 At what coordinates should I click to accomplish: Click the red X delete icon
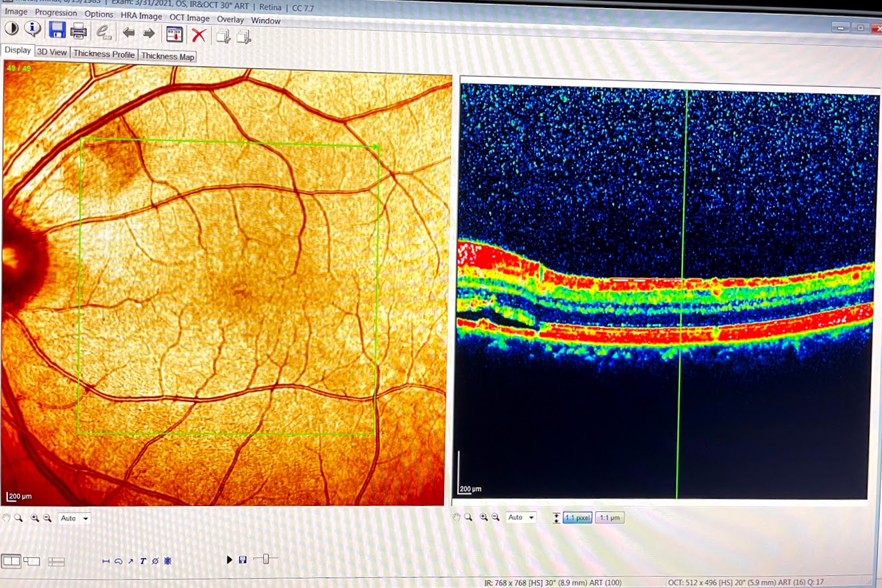coord(199,35)
